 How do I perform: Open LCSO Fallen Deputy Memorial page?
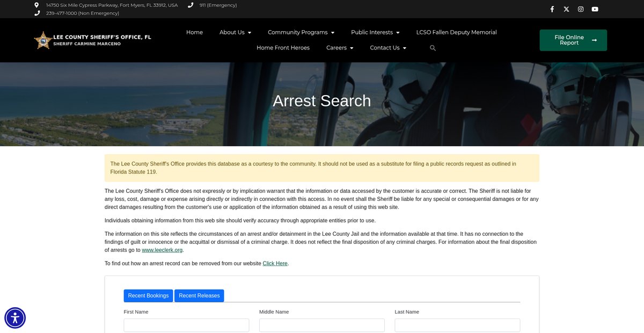coord(457,32)
